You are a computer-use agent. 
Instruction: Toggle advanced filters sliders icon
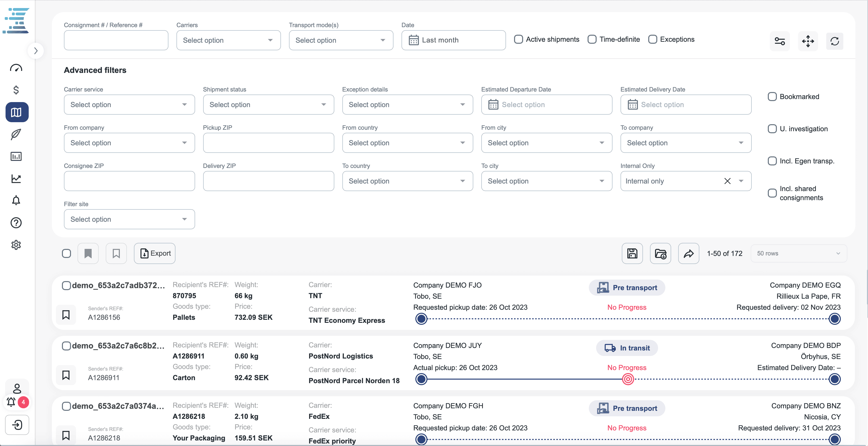point(780,41)
